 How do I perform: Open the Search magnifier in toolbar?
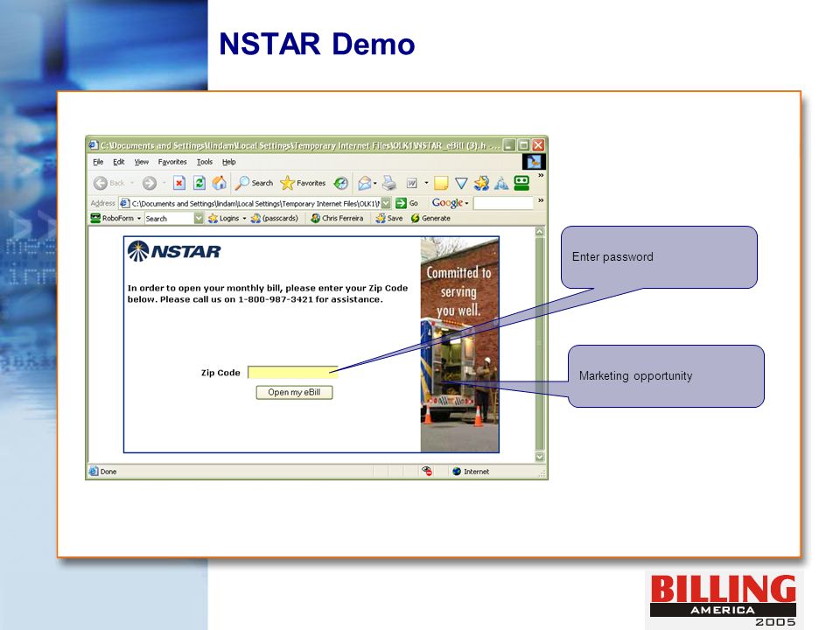click(x=255, y=183)
